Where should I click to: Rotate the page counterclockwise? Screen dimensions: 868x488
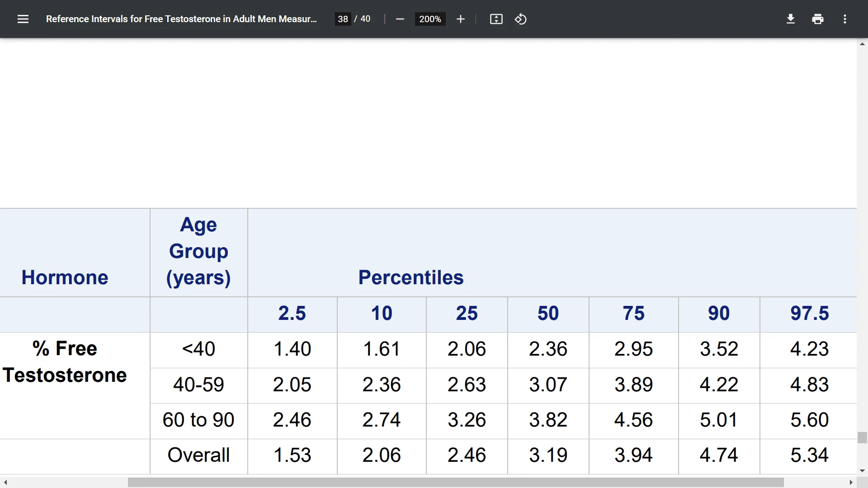(x=521, y=19)
